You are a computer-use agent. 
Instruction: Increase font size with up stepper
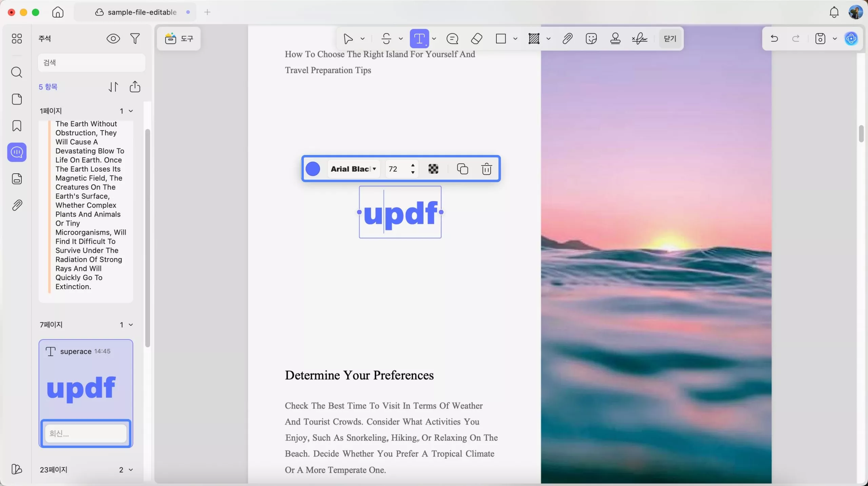point(413,165)
